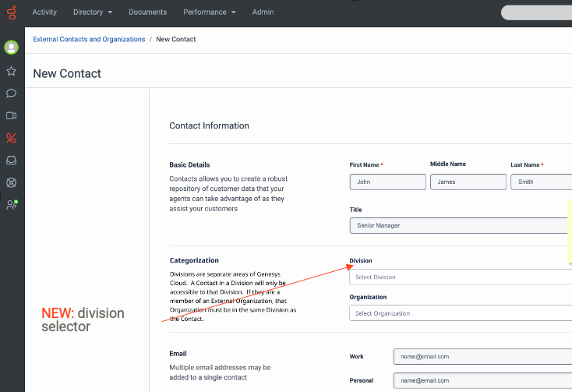Viewport: 572px width, 392px height.
Task: Open the Video camera icon
Action: click(x=12, y=115)
